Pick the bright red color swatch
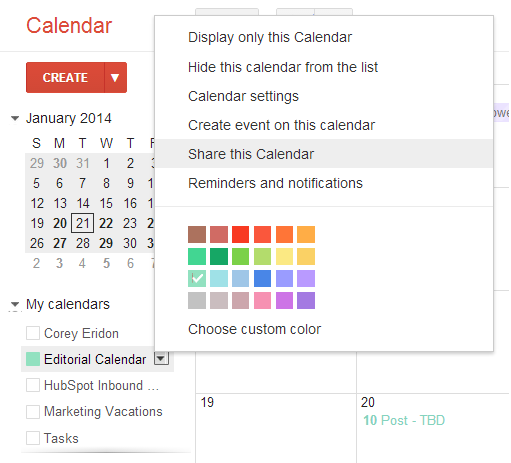Image resolution: width=511 pixels, height=463 pixels. (x=240, y=234)
